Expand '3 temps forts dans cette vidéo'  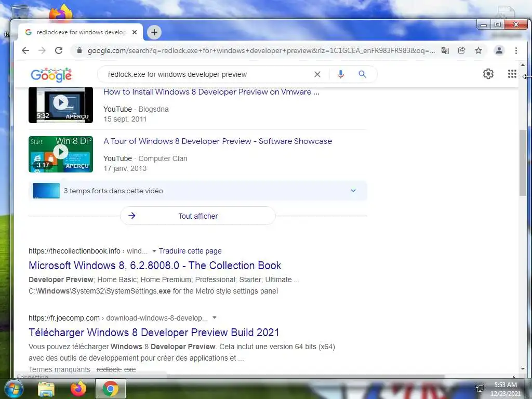(198, 191)
